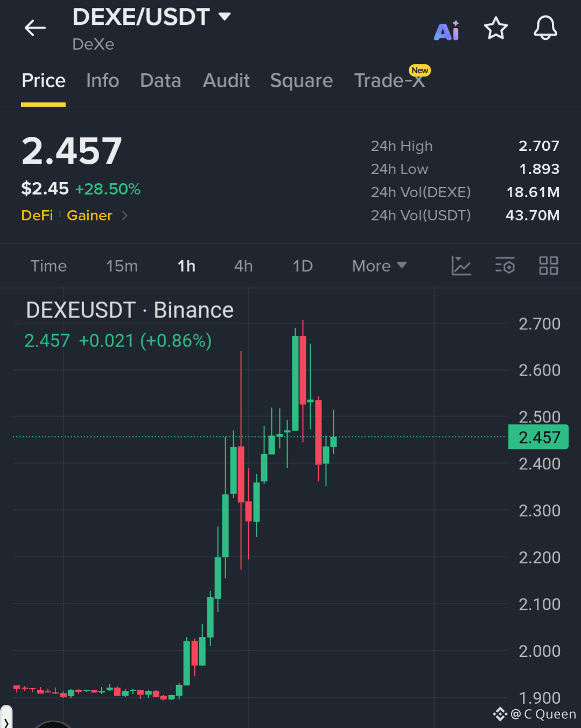Tap the +28.50% change value

coord(108,189)
